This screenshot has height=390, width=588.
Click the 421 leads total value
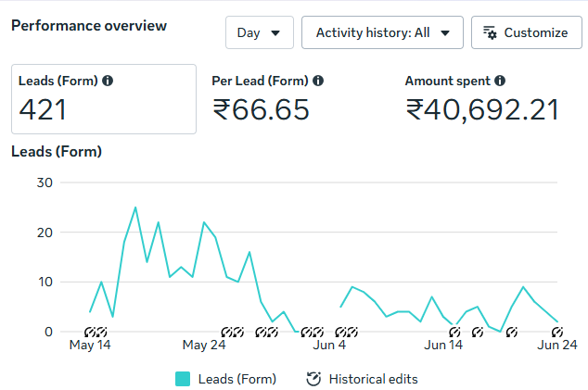pyautogui.click(x=43, y=109)
